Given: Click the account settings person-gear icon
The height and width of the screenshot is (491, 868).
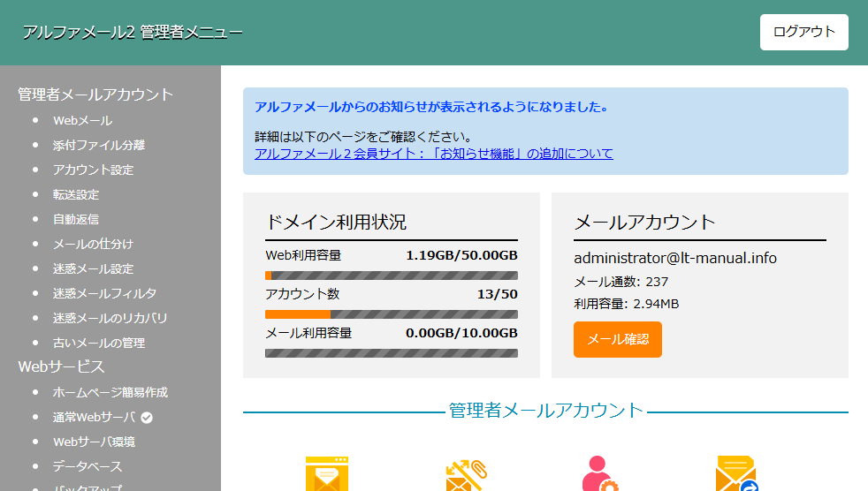Looking at the screenshot, I should pos(600,474).
